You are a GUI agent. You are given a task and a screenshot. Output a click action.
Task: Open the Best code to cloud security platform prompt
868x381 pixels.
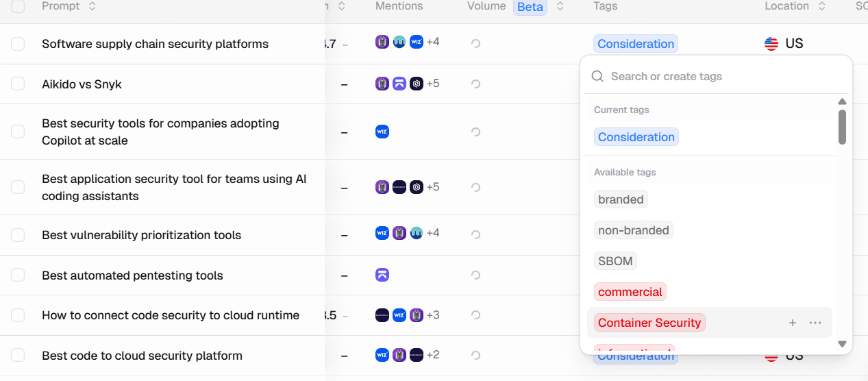point(142,356)
